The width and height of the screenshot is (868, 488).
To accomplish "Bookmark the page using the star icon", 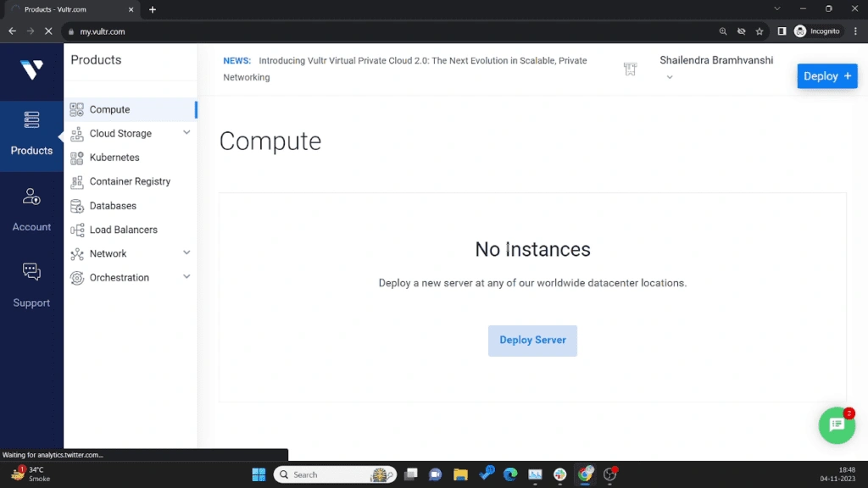I will 759,30.
